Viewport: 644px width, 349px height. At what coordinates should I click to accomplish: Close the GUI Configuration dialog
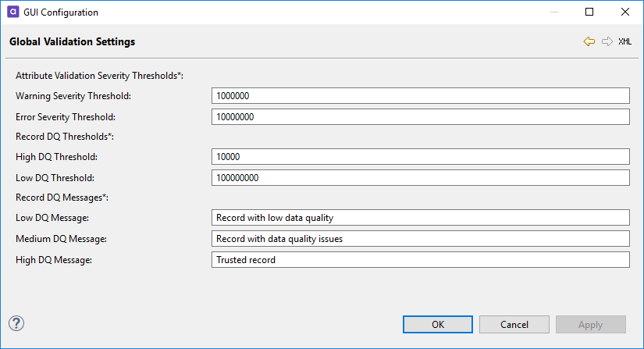pyautogui.click(x=625, y=12)
